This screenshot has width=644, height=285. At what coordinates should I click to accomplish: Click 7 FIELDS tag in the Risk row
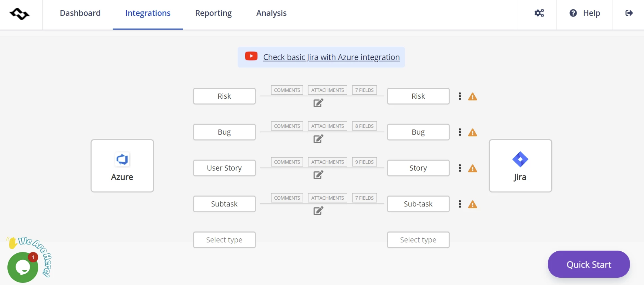click(x=364, y=90)
